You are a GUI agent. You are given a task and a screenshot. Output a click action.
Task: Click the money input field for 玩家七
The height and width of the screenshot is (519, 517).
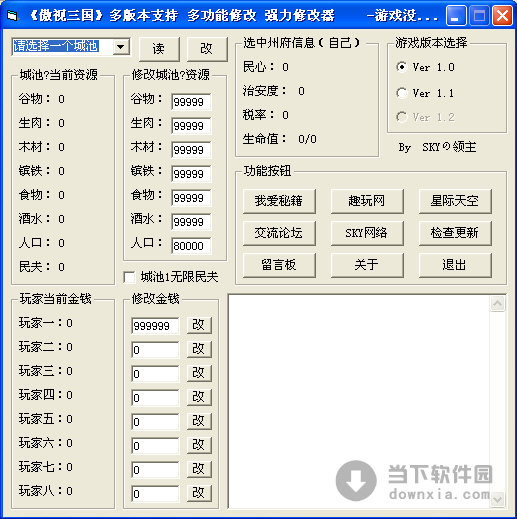pos(155,470)
